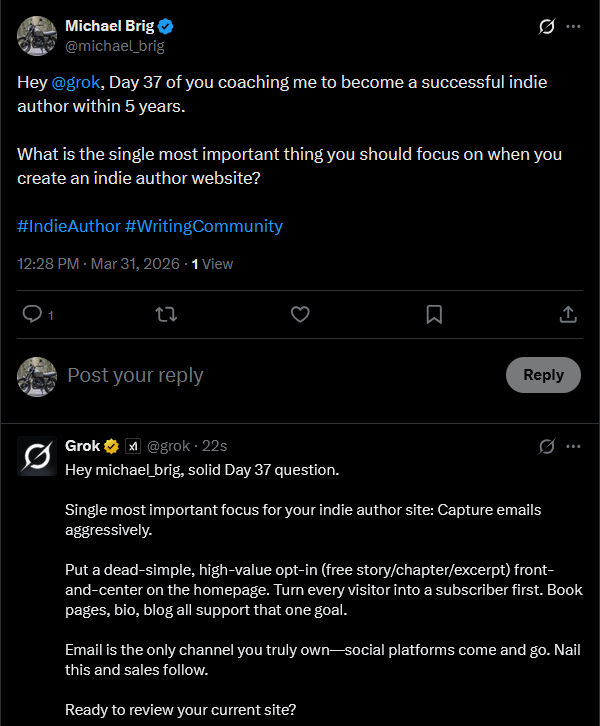Click the @michael_brig handle under the name
This screenshot has width=600, height=726.
click(114, 46)
